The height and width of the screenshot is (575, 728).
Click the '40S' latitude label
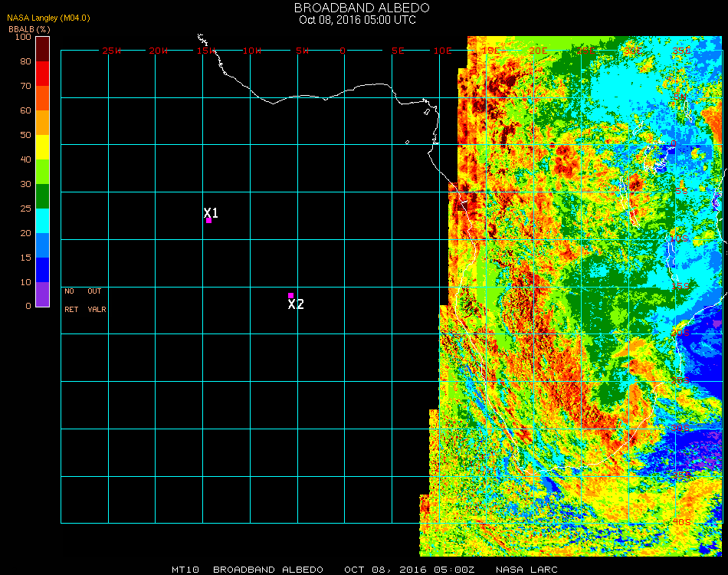(681, 523)
